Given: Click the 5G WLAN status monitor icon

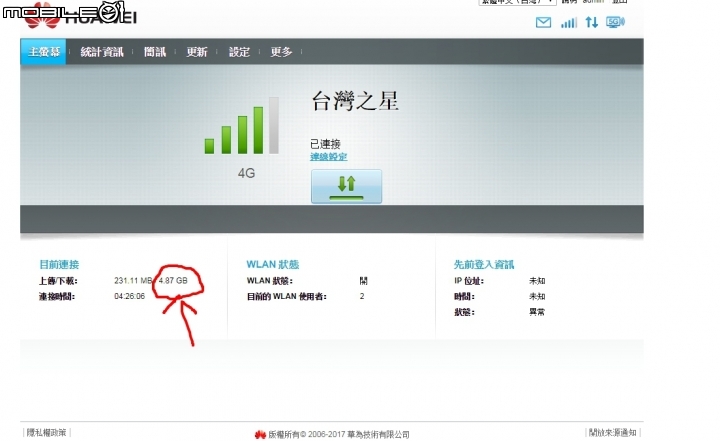Looking at the screenshot, I should point(615,22).
